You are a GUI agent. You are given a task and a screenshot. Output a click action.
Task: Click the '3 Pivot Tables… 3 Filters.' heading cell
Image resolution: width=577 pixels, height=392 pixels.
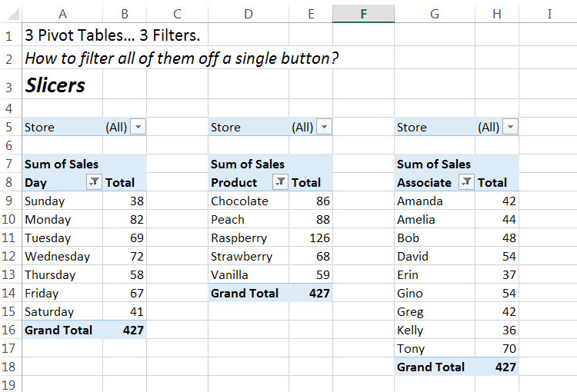116,35
